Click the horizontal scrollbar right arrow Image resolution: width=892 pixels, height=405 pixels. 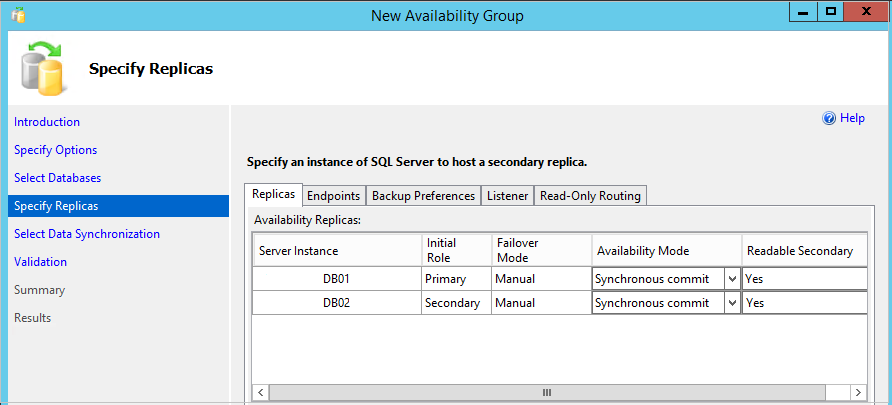tap(858, 392)
